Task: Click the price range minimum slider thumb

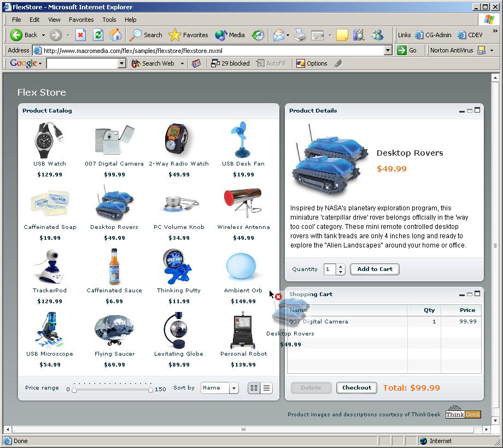Action: click(74, 390)
